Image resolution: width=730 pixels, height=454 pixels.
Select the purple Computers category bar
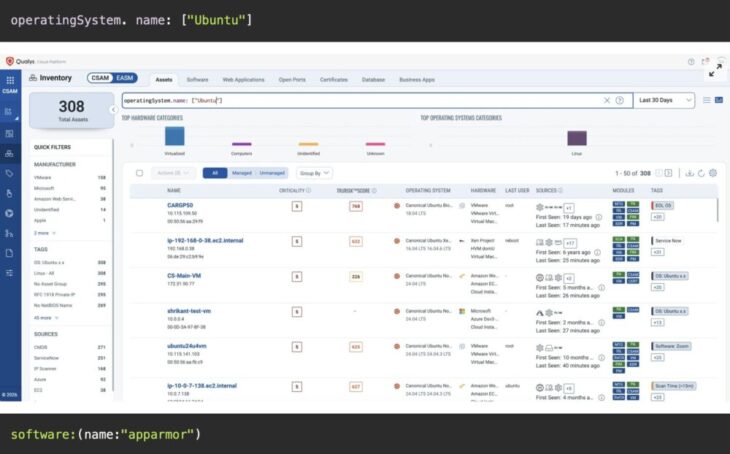[242, 144]
